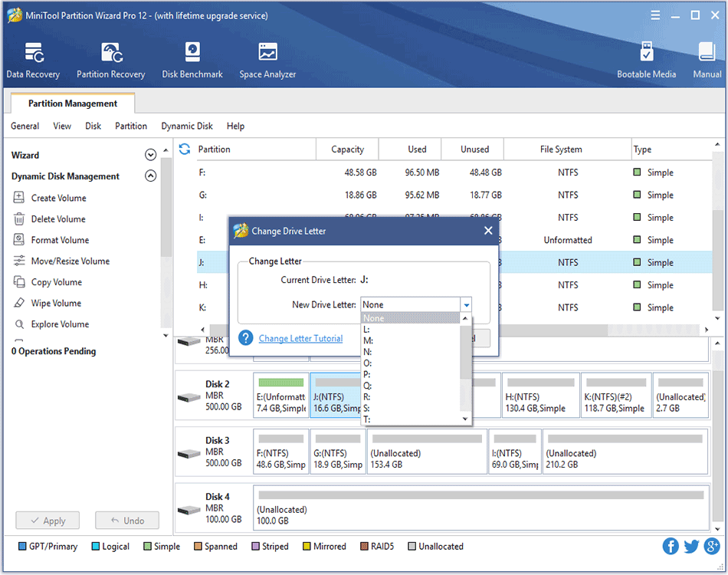Choose drive letter L:
The image size is (728, 575).
(x=411, y=330)
